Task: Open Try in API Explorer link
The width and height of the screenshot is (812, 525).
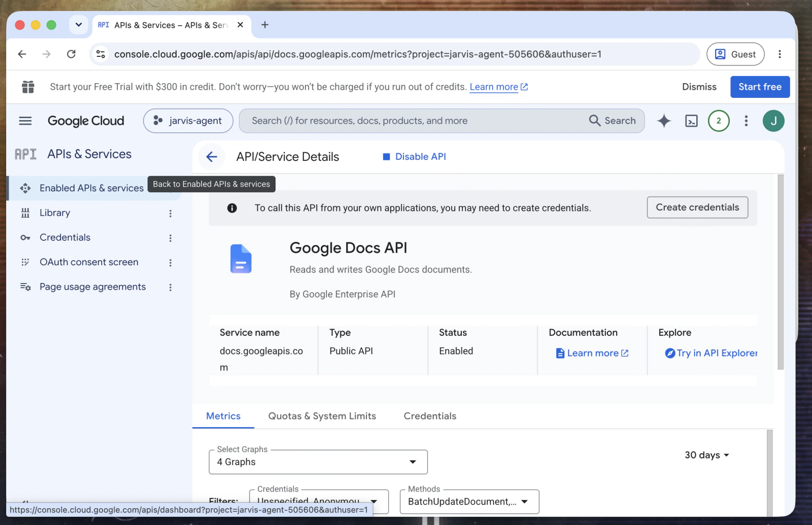Action: coord(711,353)
